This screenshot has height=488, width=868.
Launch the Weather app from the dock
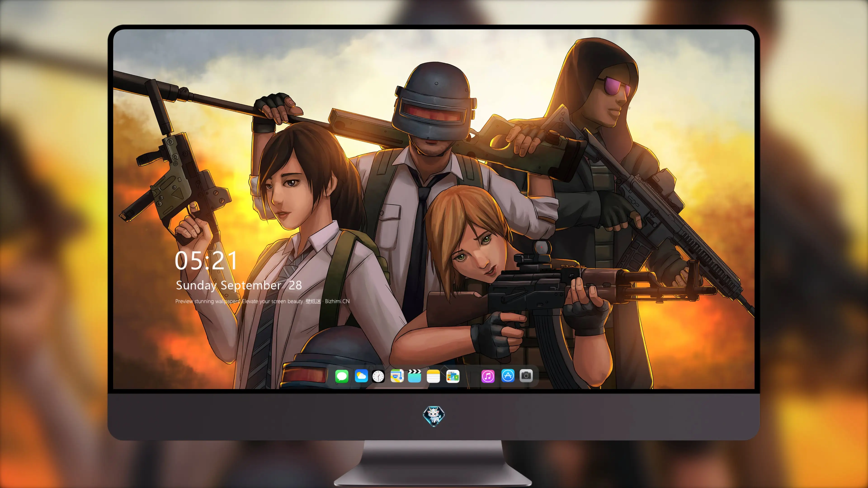[361, 376]
